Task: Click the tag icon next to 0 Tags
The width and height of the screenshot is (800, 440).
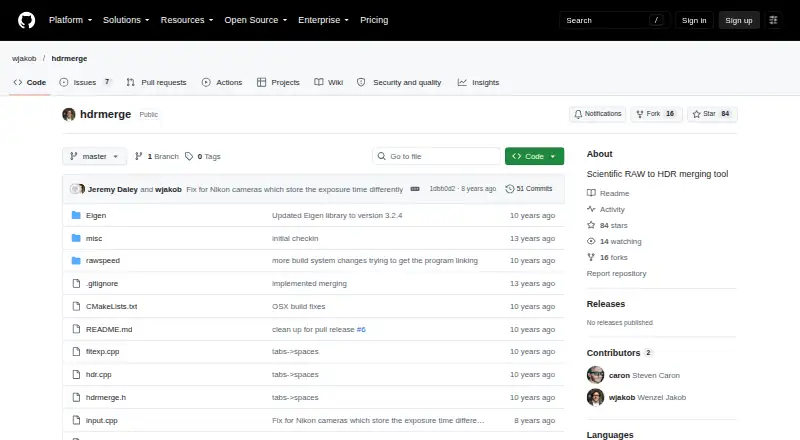Action: point(189,156)
